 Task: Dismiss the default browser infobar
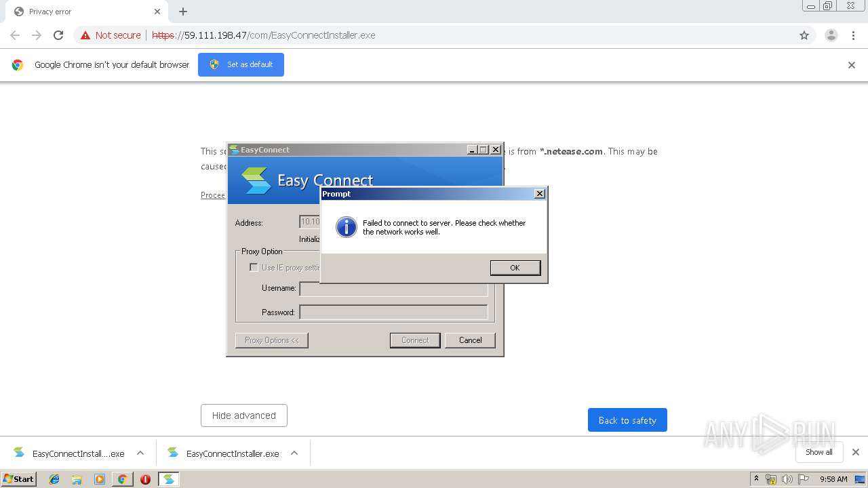(852, 65)
